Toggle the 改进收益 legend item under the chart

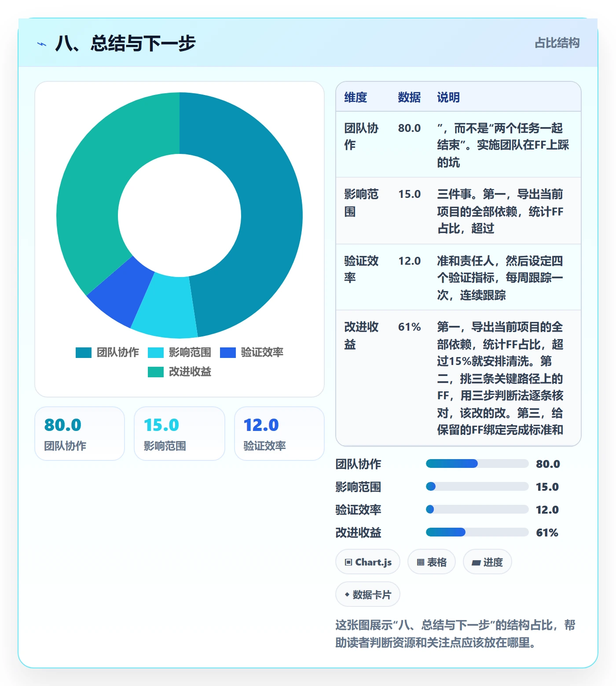180,372
